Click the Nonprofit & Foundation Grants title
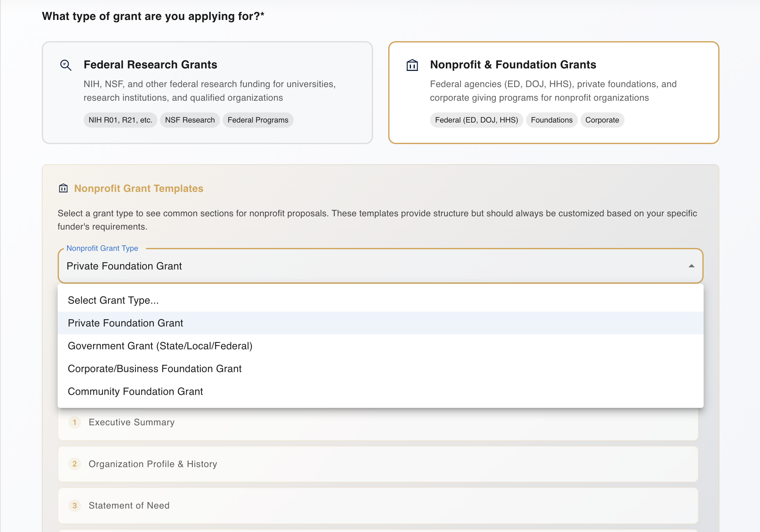This screenshot has width=760, height=532. [x=513, y=65]
